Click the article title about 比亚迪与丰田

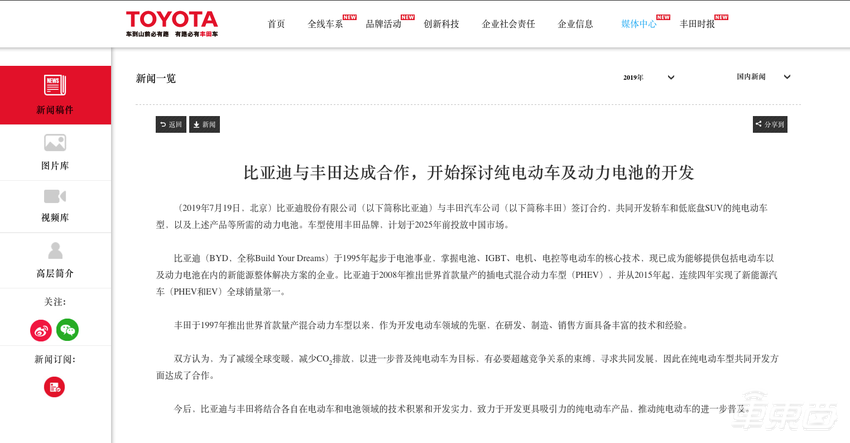[468, 173]
